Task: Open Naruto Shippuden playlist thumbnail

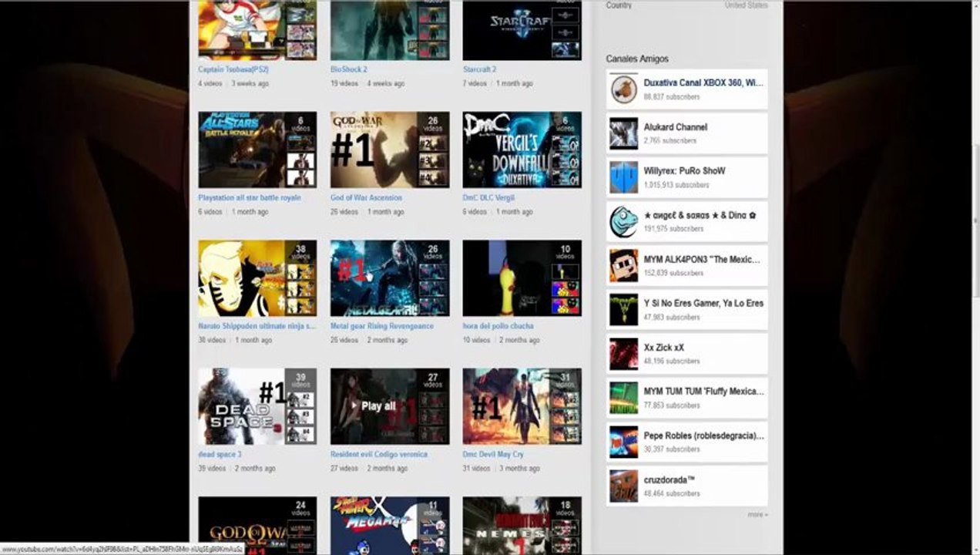Action: coord(257,277)
